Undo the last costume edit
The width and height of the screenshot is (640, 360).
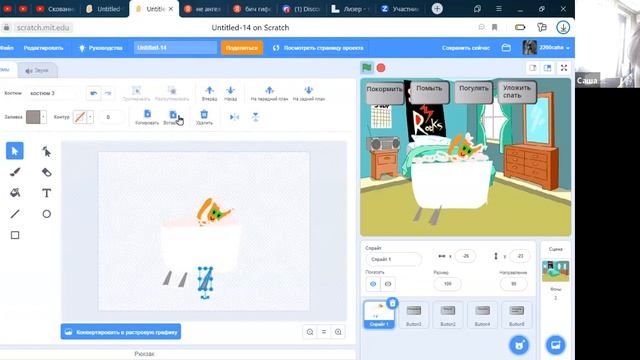[x=93, y=93]
